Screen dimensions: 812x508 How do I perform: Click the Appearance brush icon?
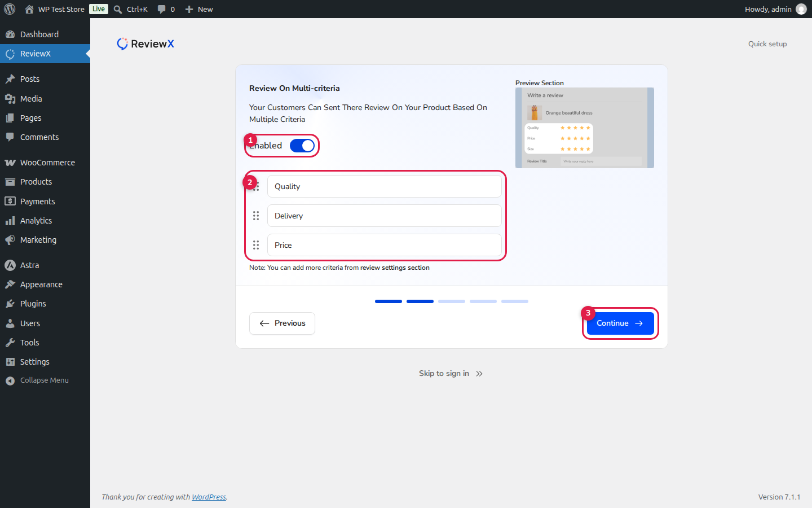(x=10, y=284)
